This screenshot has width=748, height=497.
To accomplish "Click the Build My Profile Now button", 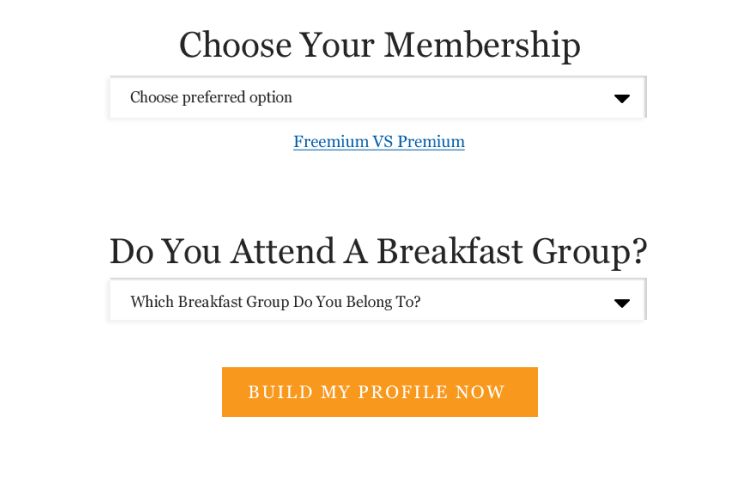I will pyautogui.click(x=380, y=392).
